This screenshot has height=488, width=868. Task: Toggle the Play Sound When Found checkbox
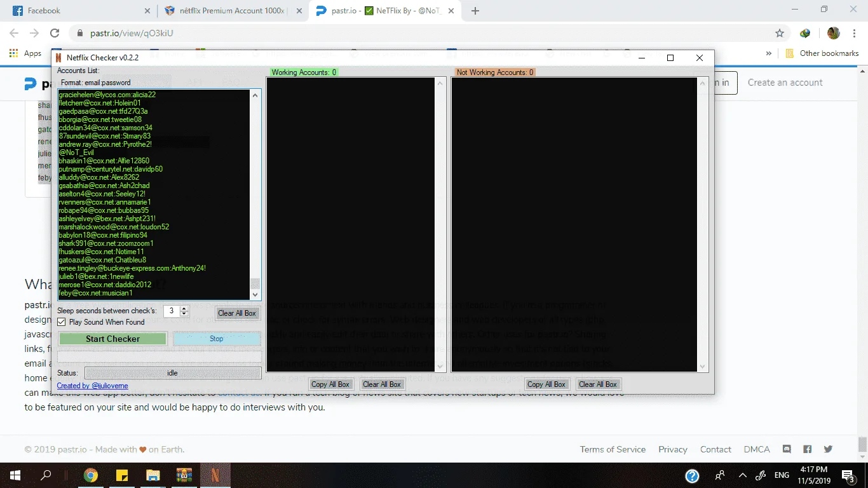pyautogui.click(x=62, y=322)
